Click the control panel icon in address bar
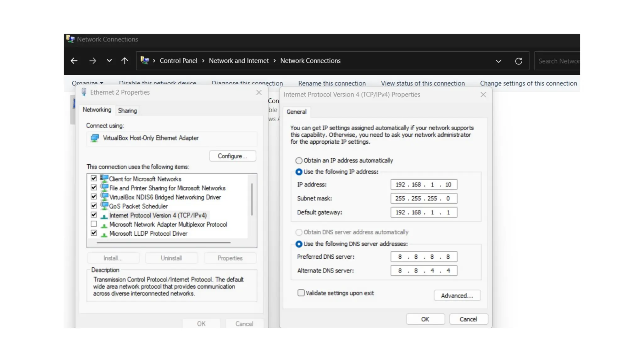Screen dimensions: 644x362 point(145,60)
